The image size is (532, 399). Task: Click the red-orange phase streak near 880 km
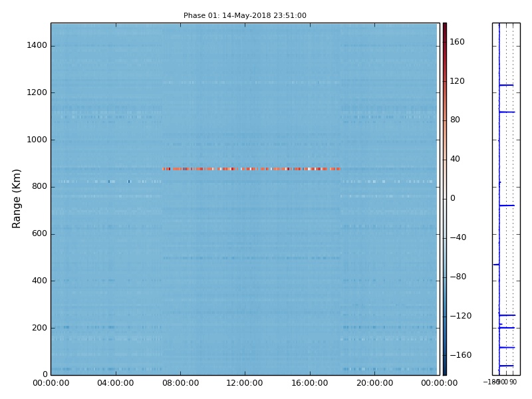pyautogui.click(x=251, y=169)
